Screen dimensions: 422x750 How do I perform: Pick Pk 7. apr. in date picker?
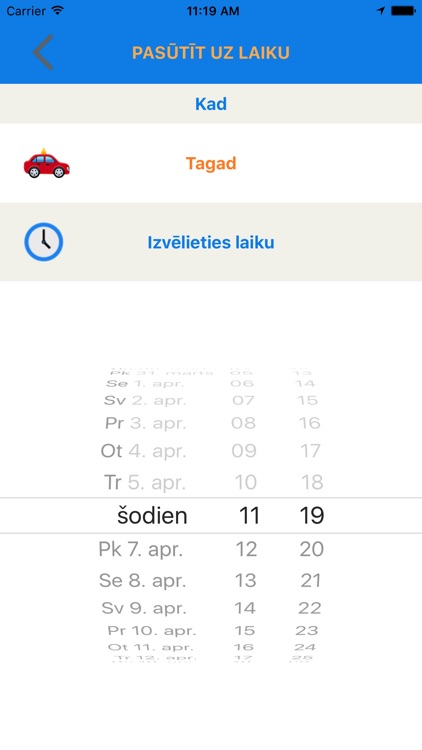pyautogui.click(x=141, y=550)
